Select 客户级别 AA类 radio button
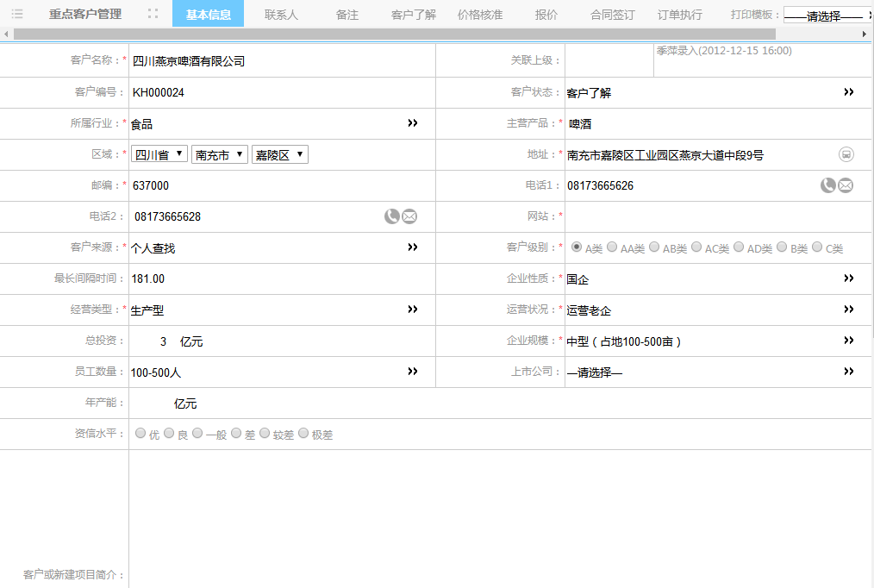This screenshot has width=874, height=588. click(612, 247)
